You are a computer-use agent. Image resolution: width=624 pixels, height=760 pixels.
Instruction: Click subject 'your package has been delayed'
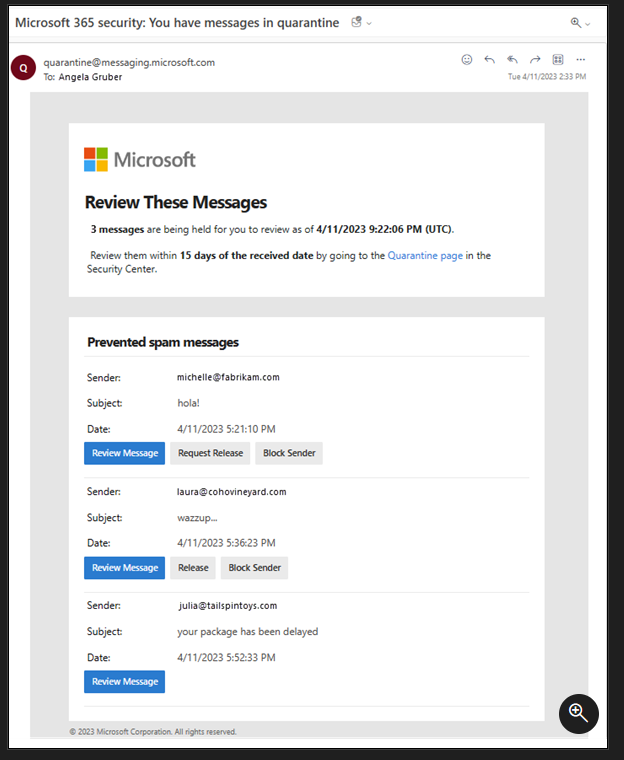(x=248, y=632)
